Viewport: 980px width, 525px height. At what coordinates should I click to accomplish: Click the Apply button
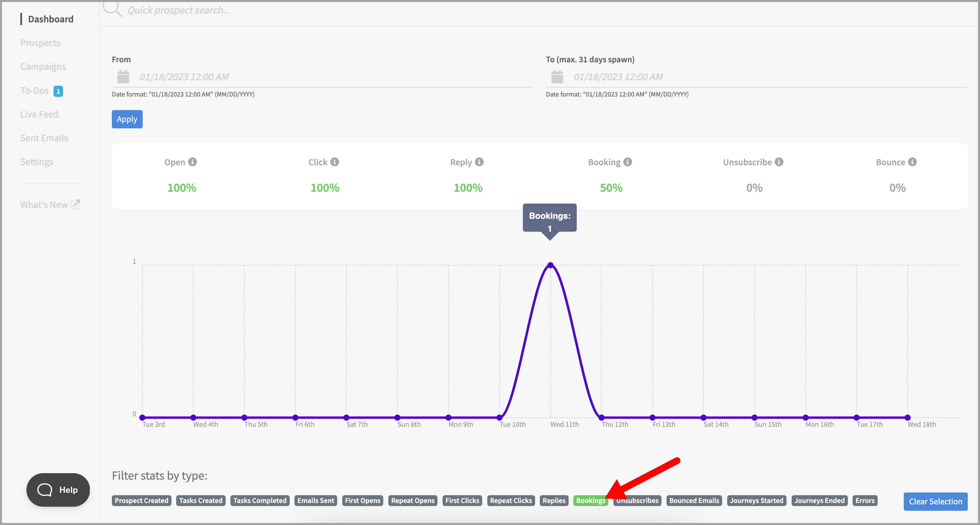tap(127, 119)
